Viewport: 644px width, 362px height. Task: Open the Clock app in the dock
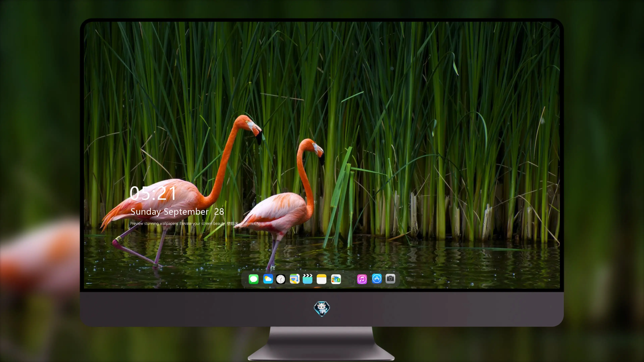[x=281, y=279]
